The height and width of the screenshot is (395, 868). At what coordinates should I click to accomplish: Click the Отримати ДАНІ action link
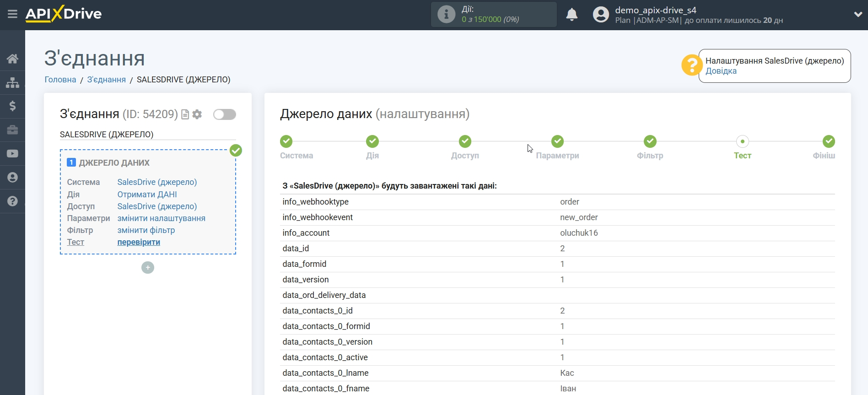pyautogui.click(x=147, y=195)
